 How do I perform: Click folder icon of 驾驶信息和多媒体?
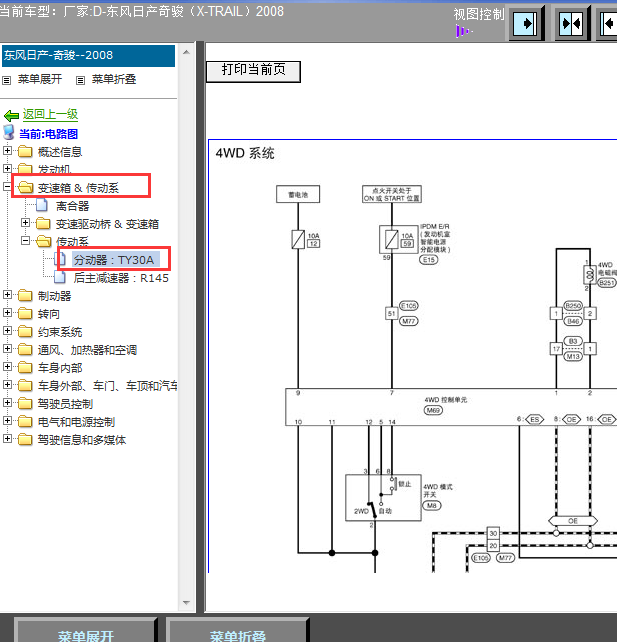tap(25, 440)
